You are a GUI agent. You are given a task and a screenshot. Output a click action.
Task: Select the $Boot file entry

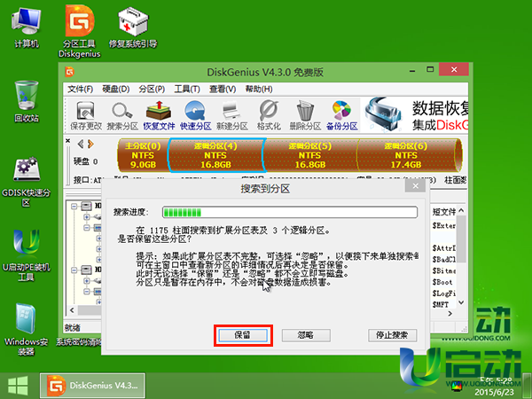point(442,282)
